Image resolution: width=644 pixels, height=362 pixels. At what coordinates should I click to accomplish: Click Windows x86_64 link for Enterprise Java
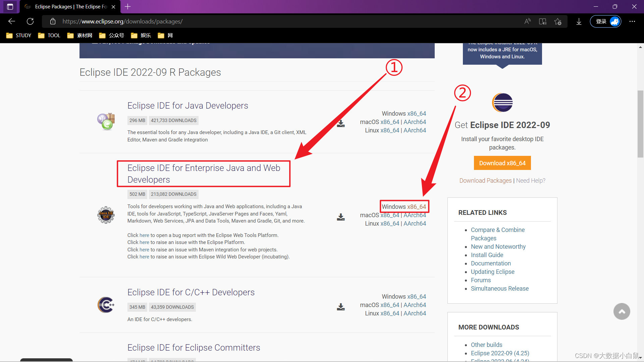click(x=416, y=207)
